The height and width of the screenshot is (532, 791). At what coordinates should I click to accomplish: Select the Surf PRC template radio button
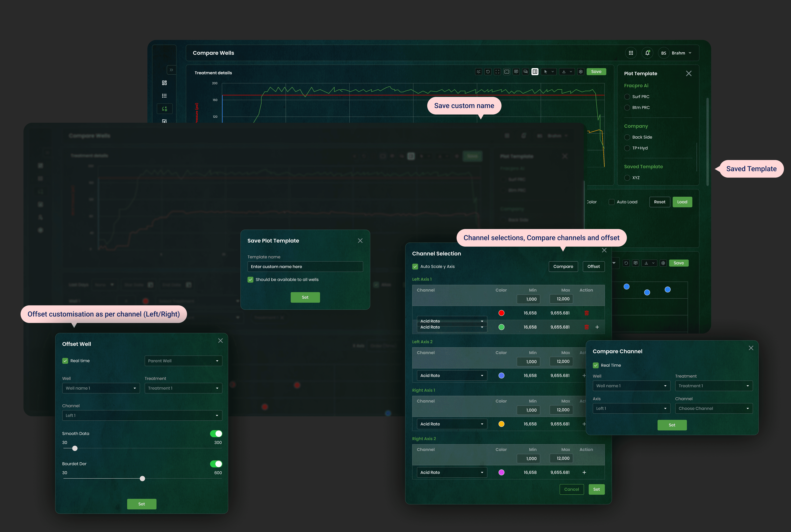627,97
